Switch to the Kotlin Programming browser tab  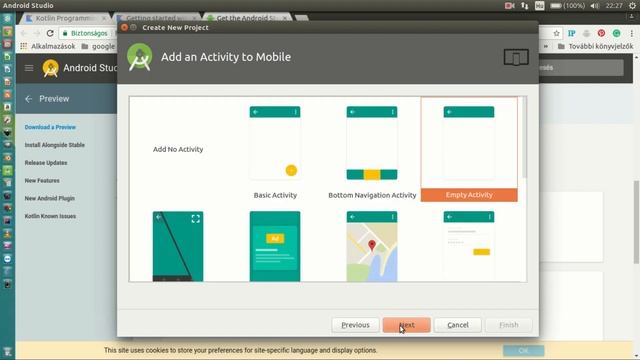65,18
